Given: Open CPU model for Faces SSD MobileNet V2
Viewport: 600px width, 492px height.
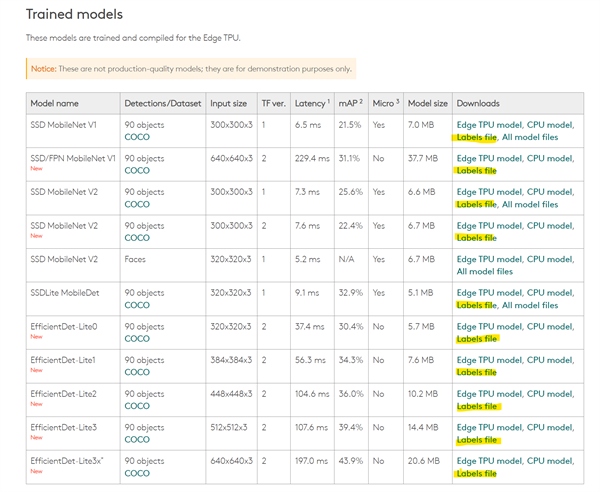Looking at the screenshot, I should coord(550,259).
